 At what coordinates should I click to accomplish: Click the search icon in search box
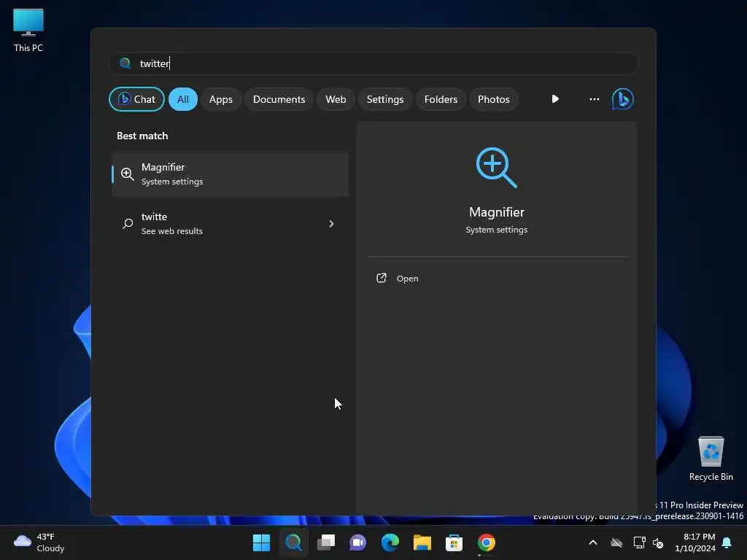click(125, 63)
